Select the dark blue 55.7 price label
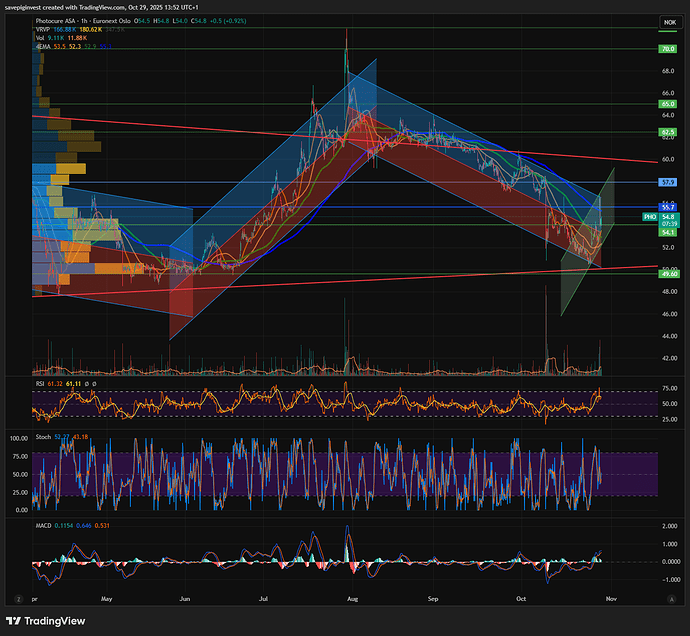690x636 pixels. [667, 206]
